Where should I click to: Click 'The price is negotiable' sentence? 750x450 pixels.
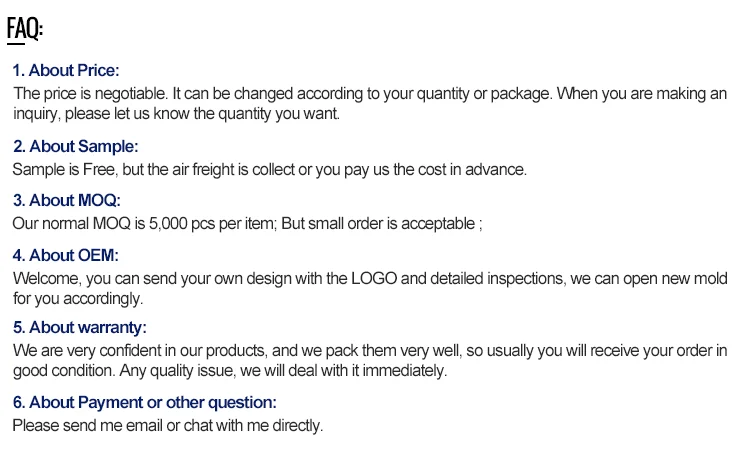(90, 93)
